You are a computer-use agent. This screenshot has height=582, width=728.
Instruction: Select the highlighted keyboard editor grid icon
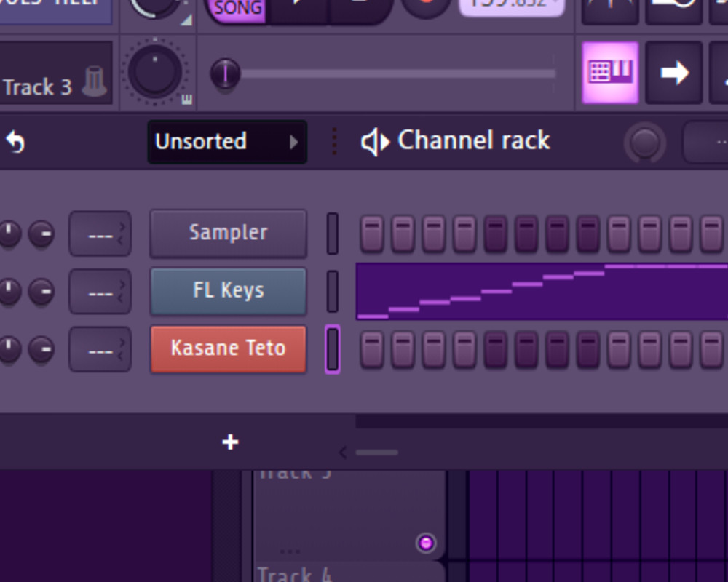coord(610,72)
